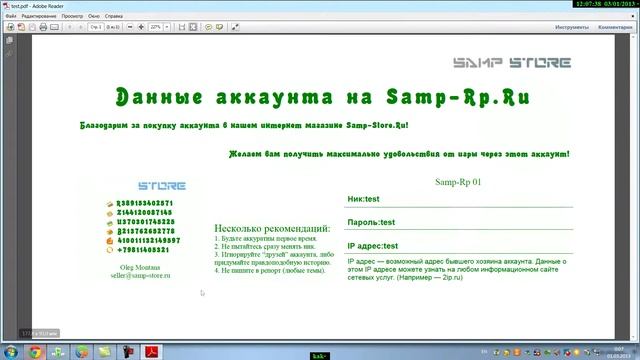Click the IP адрес:test field line

coord(458,246)
